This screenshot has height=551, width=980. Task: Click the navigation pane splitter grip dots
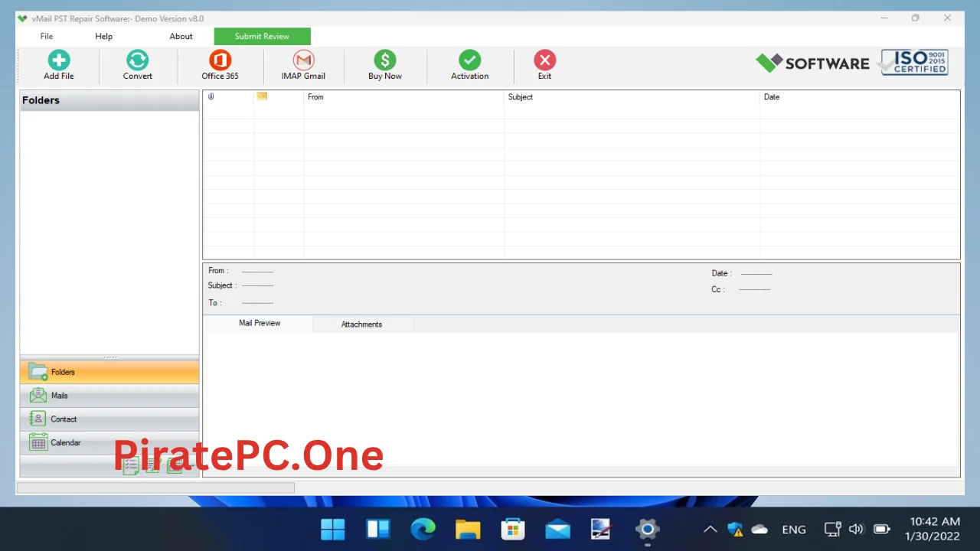click(x=110, y=357)
